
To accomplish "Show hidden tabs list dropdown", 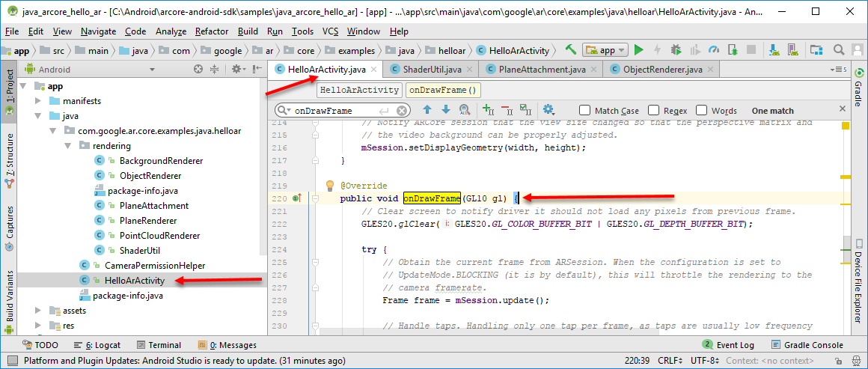I will 840,70.
